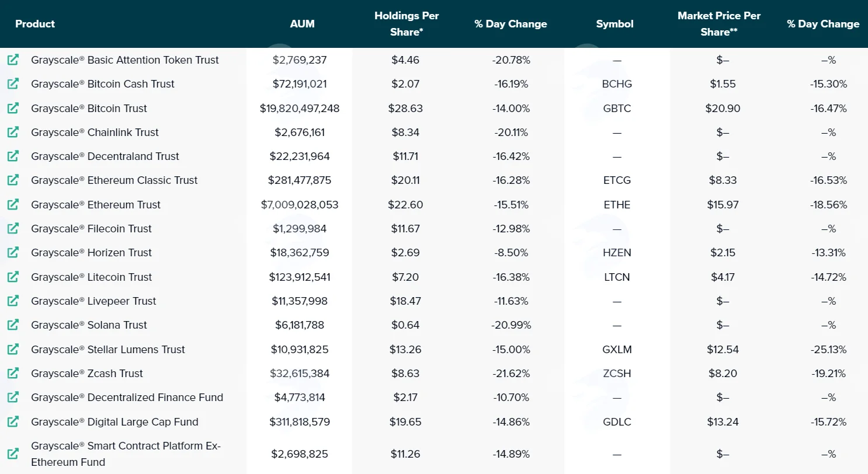Screen dimensions: 868x474
Task: Open Grayscale Decentraland Trust product link
Action: pyautogui.click(x=105, y=156)
